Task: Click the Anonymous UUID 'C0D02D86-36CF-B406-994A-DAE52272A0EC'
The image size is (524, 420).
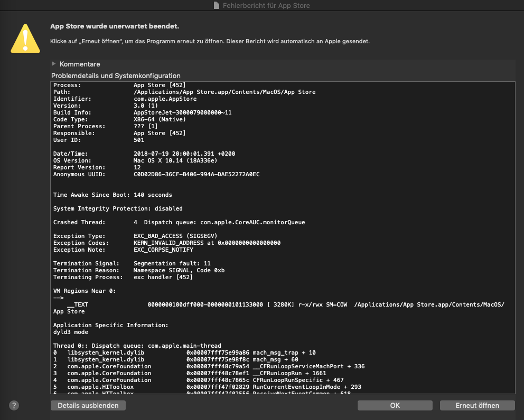Action: [196, 174]
